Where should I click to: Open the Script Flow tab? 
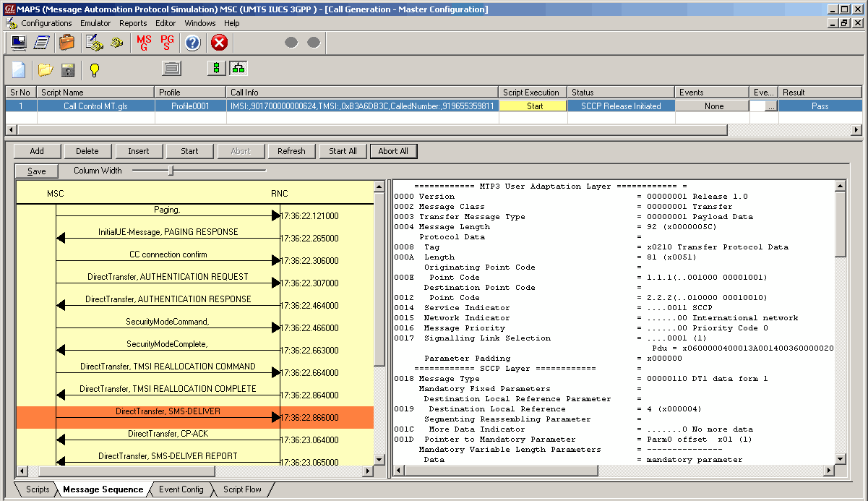[242, 489]
